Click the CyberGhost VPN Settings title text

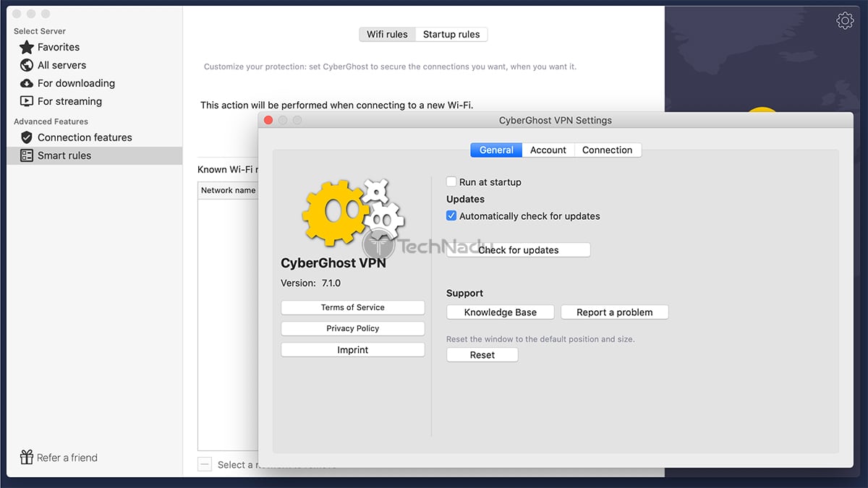tap(556, 120)
